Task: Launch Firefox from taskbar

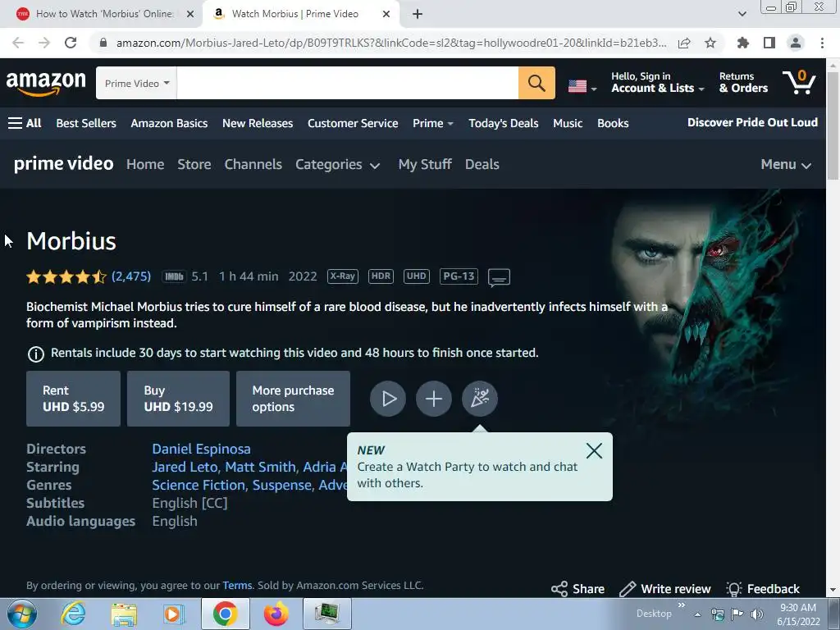Action: tap(276, 614)
